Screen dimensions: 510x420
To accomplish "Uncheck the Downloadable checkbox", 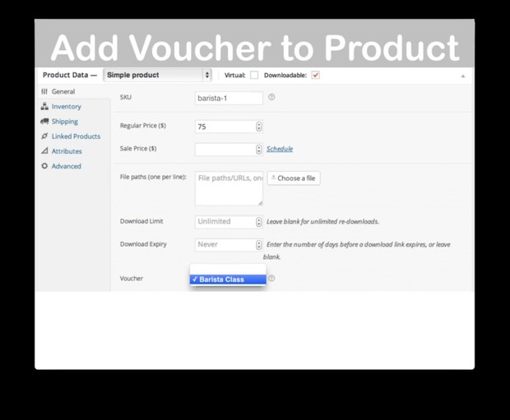I will [x=316, y=76].
